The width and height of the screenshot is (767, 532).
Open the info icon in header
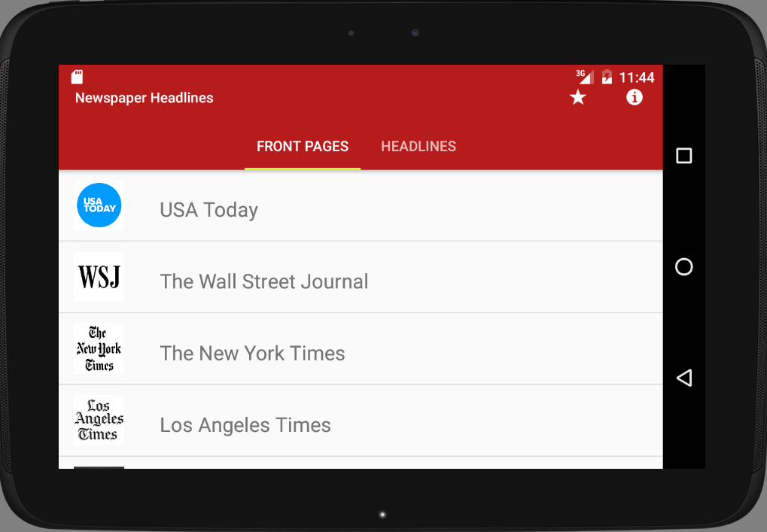634,97
